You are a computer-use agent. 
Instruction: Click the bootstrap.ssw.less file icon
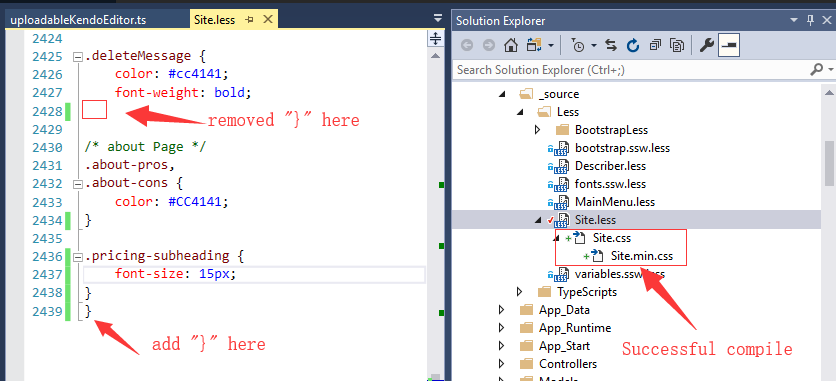click(x=561, y=149)
